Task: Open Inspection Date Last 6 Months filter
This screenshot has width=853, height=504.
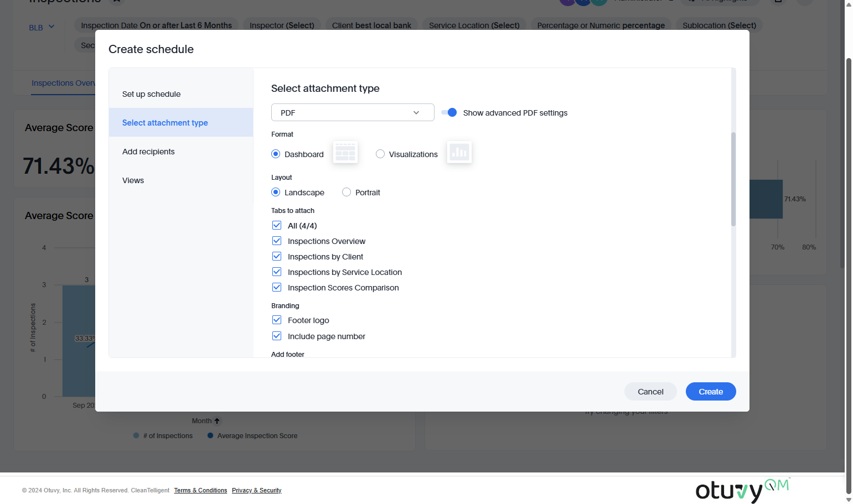Action: [157, 25]
